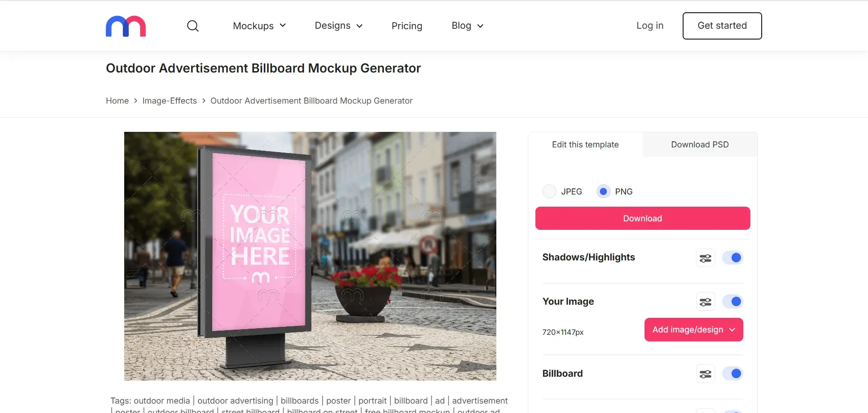The width and height of the screenshot is (868, 413).
Task: Expand the Blog dropdown in the header
Action: point(466,26)
